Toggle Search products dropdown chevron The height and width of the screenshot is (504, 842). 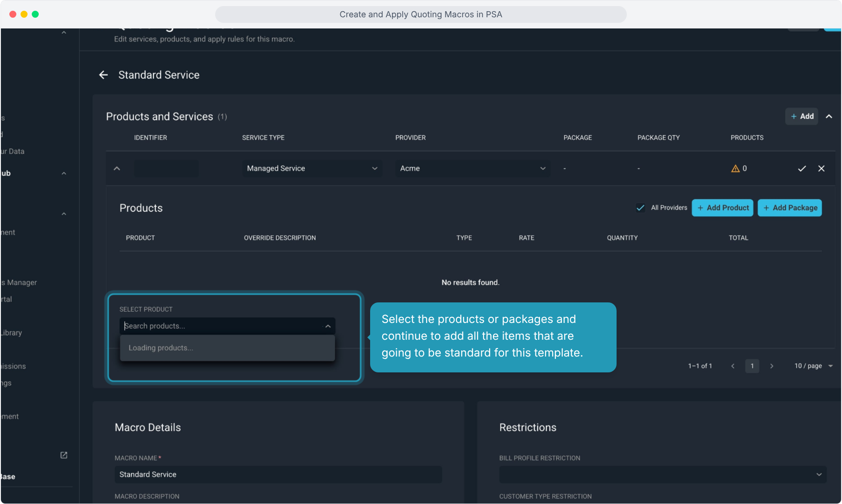[328, 326]
